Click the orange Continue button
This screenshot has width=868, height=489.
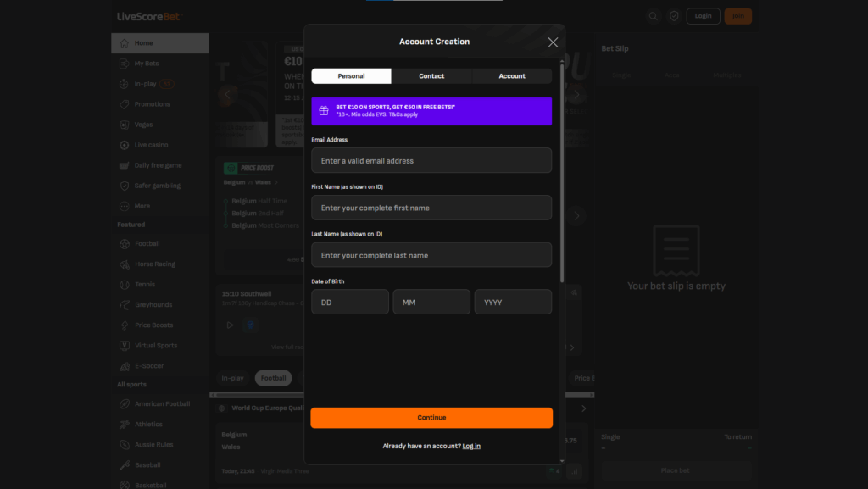click(431, 418)
